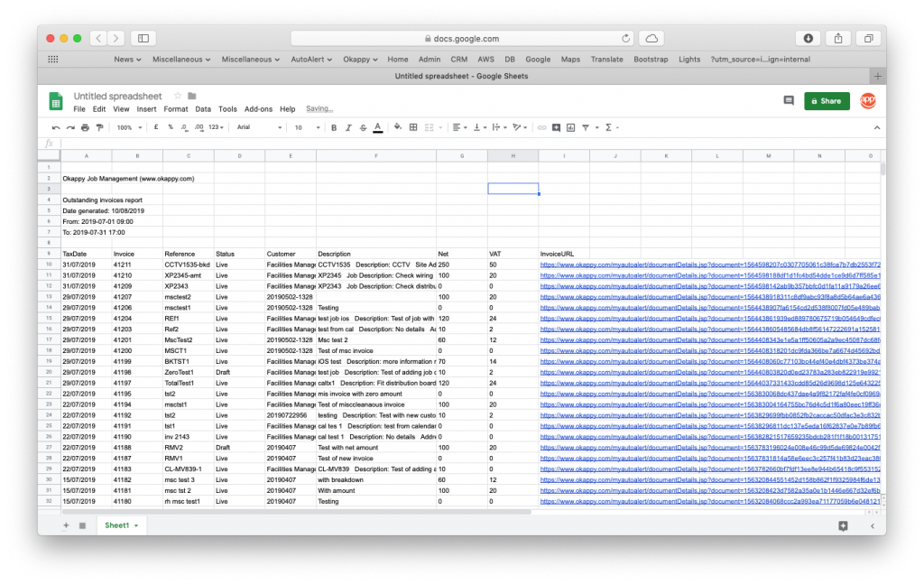Create a filter with the funnel icon
The image size is (924, 585).
pyautogui.click(x=586, y=127)
